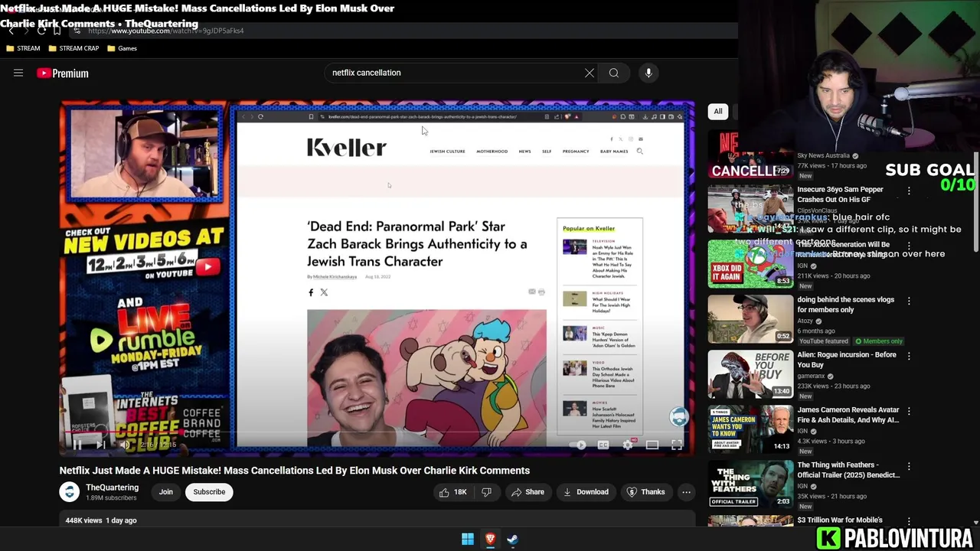Skip to the next video

coord(101,445)
